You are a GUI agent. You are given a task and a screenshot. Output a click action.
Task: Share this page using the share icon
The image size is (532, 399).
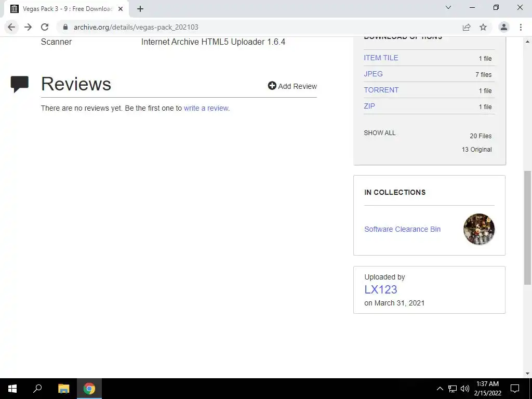[467, 27]
